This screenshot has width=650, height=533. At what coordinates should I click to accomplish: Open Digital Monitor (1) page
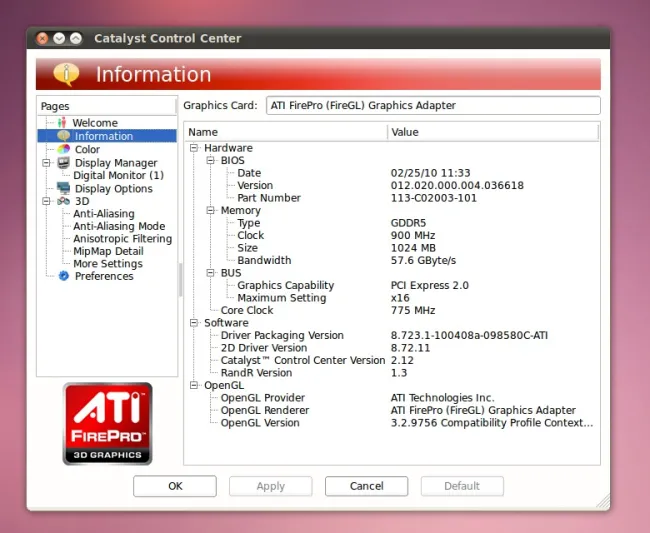[x=119, y=175]
